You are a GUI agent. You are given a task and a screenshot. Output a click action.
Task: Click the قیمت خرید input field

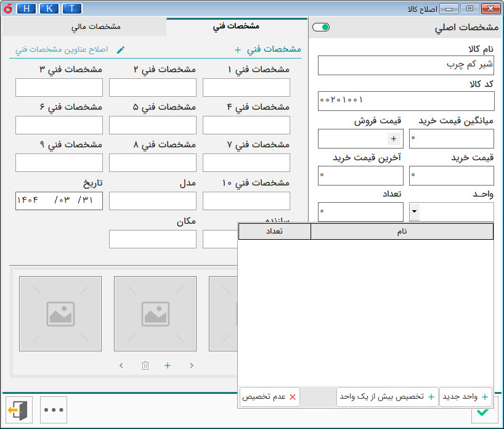point(451,176)
